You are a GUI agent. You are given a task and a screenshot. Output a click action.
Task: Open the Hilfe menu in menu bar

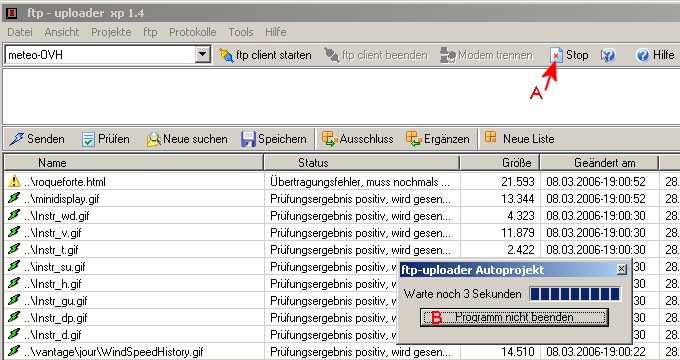pyautogui.click(x=275, y=32)
